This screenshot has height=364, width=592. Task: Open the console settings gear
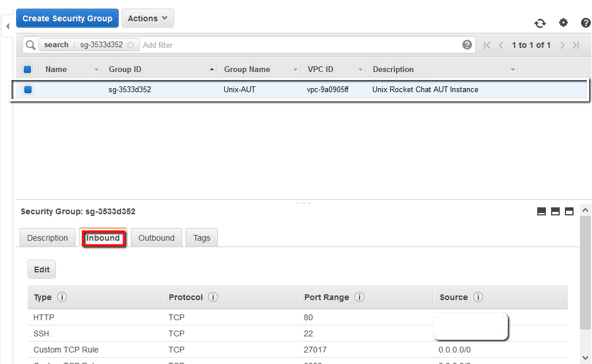pyautogui.click(x=563, y=23)
